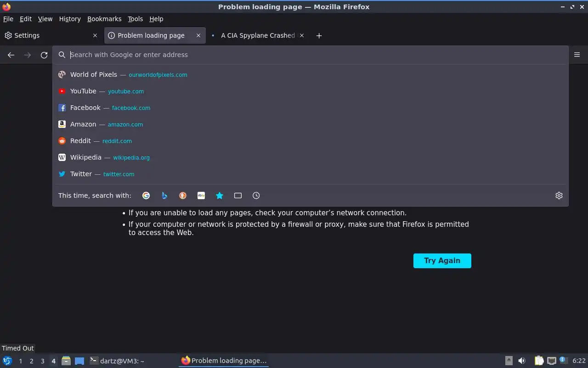Close the CIA Spyplane Crashed tab

[x=302, y=35]
